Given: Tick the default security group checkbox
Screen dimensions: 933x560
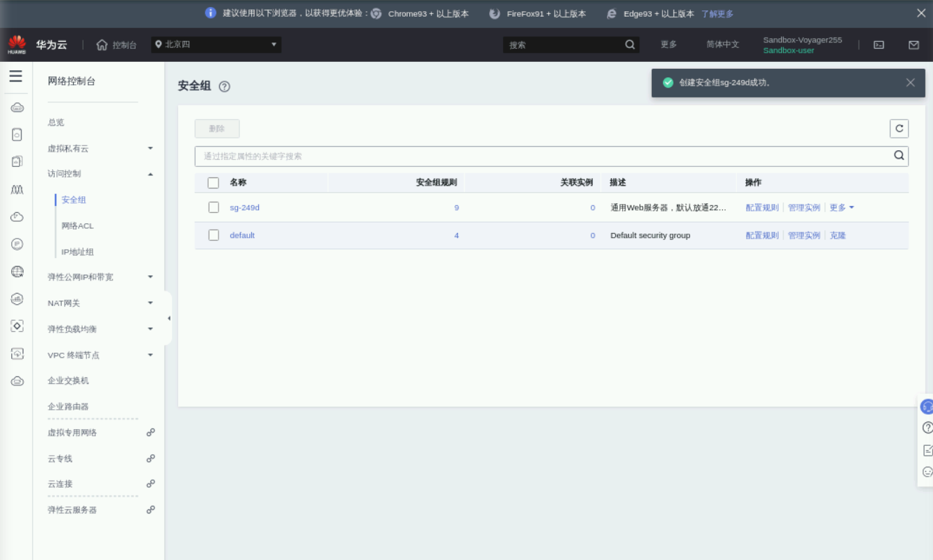Looking at the screenshot, I should pyautogui.click(x=214, y=235).
